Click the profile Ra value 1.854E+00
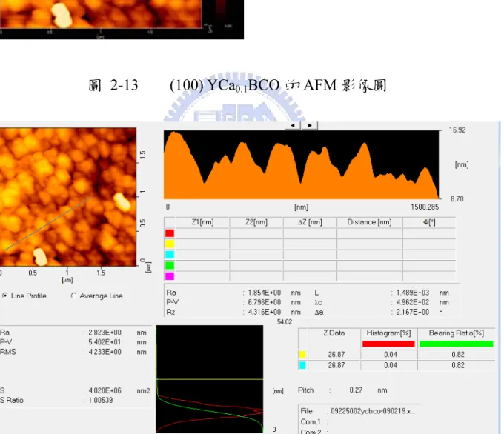504x434 pixels. tap(264, 293)
